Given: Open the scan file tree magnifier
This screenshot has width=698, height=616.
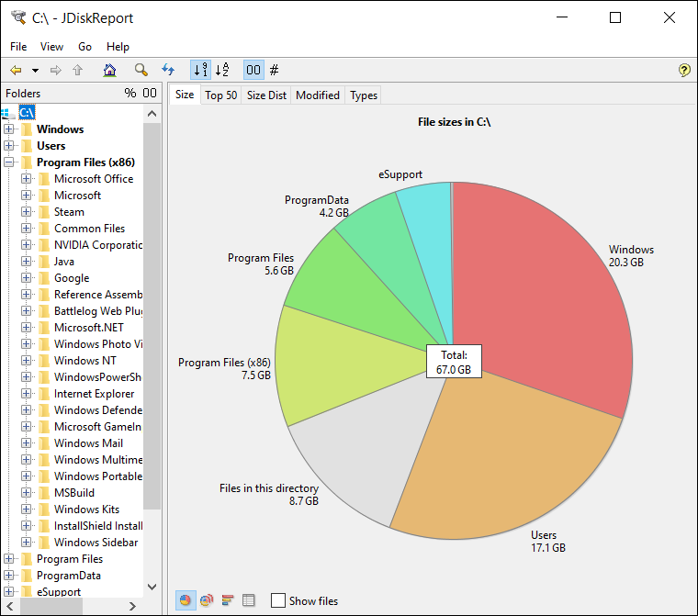Looking at the screenshot, I should tap(141, 71).
